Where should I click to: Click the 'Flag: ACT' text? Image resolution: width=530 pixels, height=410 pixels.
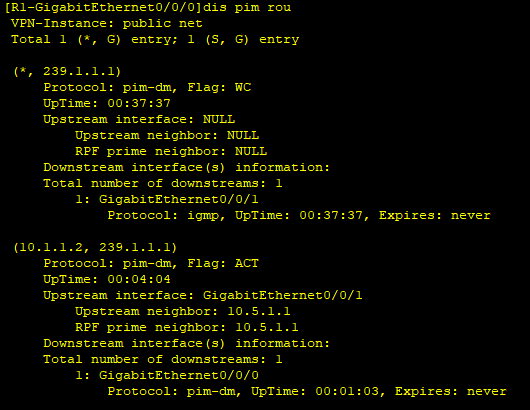click(x=223, y=263)
